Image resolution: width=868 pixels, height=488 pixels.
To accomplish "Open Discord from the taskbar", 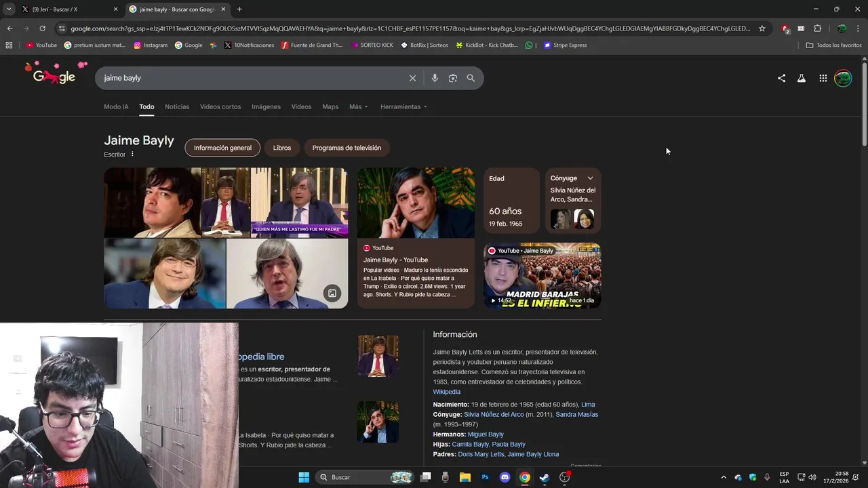I will 505,477.
